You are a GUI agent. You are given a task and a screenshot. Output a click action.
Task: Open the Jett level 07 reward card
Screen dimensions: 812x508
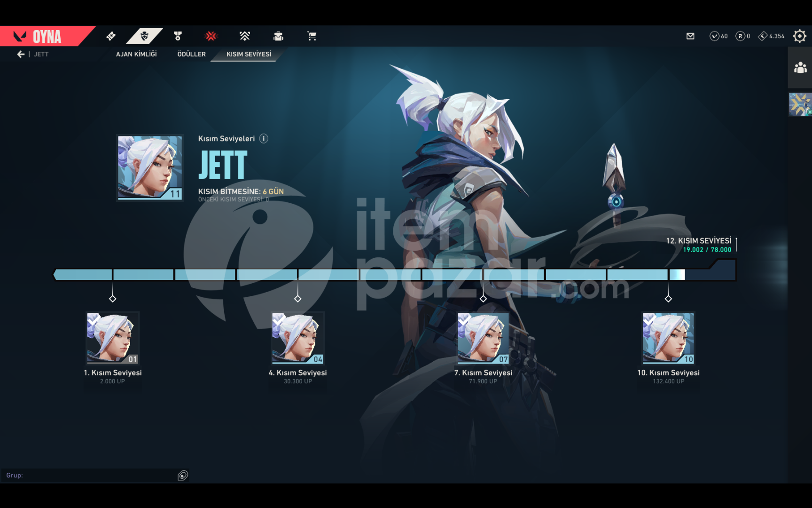(x=483, y=338)
